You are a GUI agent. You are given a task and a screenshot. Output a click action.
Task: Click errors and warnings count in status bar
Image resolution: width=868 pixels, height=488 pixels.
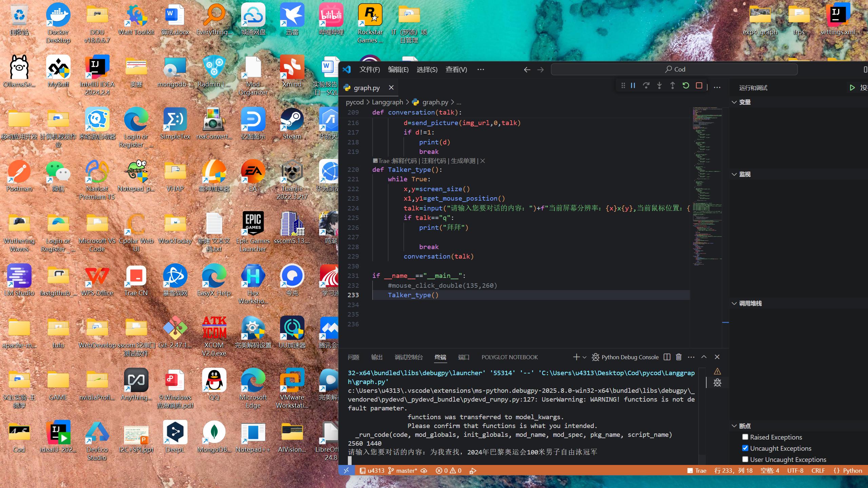(x=448, y=470)
